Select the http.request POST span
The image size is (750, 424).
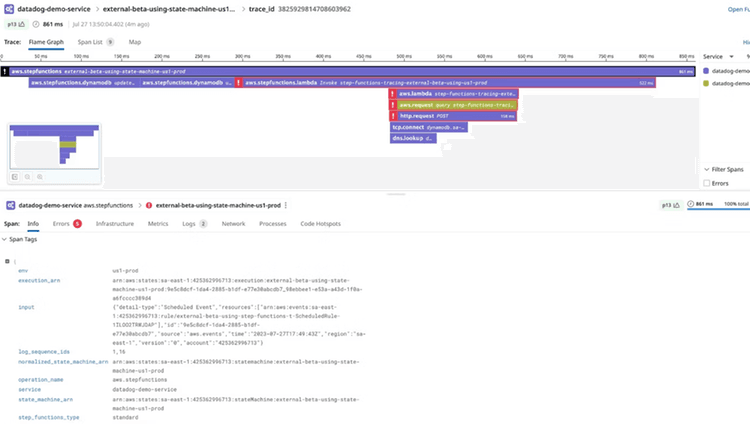tap(453, 116)
